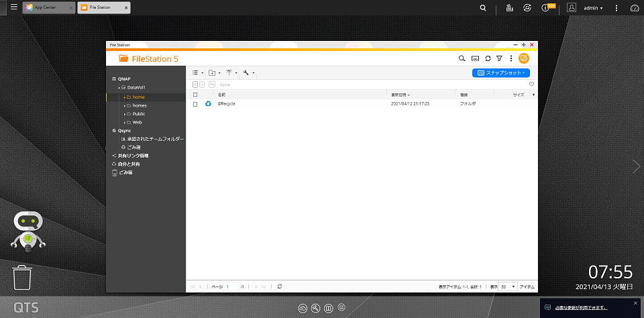The width and height of the screenshot is (644, 318).
Task: Open the remote mount icon in FileStation
Action: 475,59
